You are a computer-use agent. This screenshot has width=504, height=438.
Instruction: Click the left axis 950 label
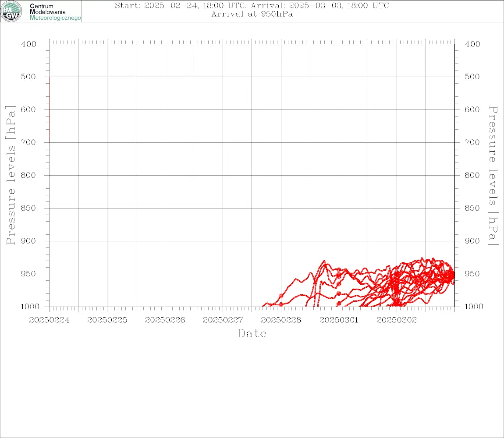tap(28, 274)
